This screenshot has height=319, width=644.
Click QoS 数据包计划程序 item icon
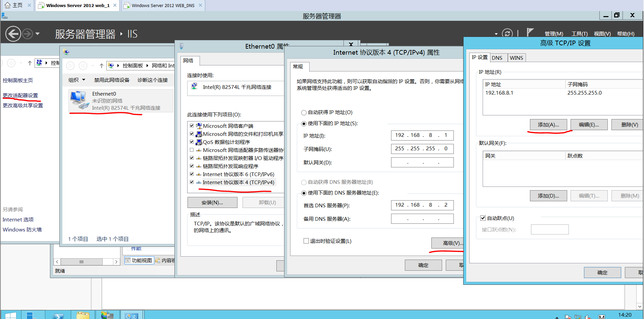pyautogui.click(x=199, y=142)
